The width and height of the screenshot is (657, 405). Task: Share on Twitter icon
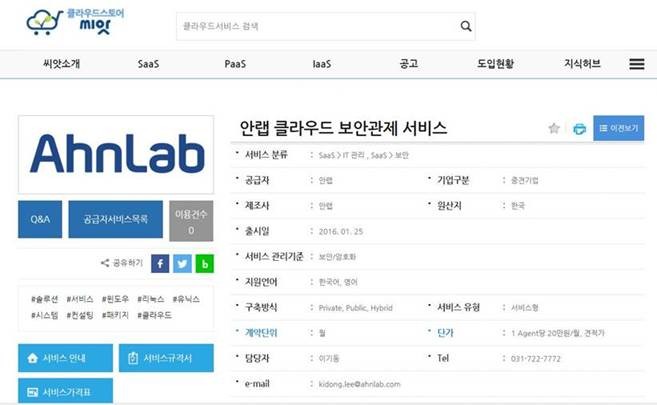(182, 263)
